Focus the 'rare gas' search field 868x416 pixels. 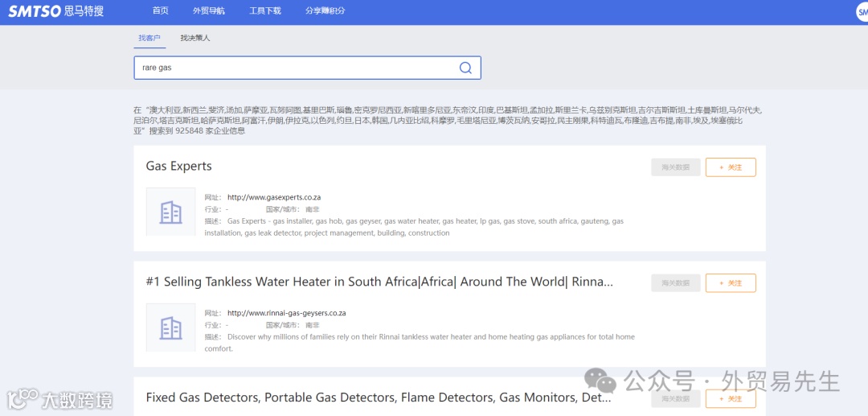(307, 68)
